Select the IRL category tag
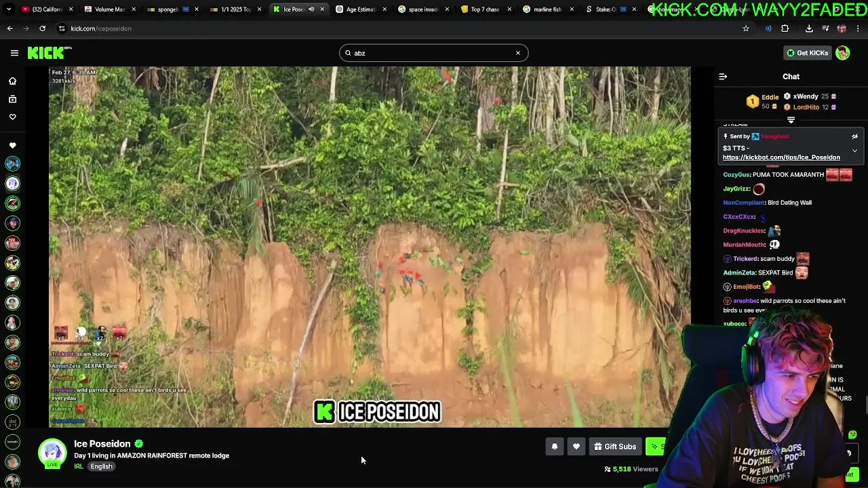This screenshot has height=488, width=868. (x=79, y=466)
